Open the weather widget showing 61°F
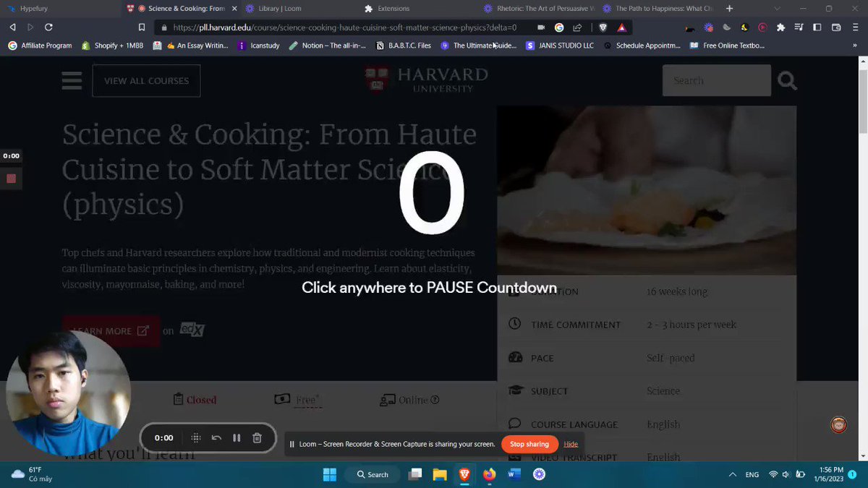868x488 pixels. [x=32, y=474]
